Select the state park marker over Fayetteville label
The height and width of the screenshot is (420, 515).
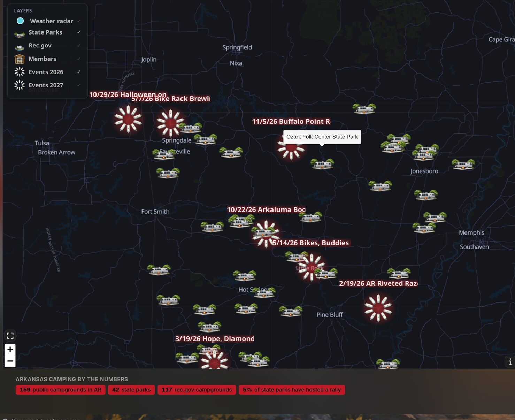pyautogui.click(x=164, y=154)
